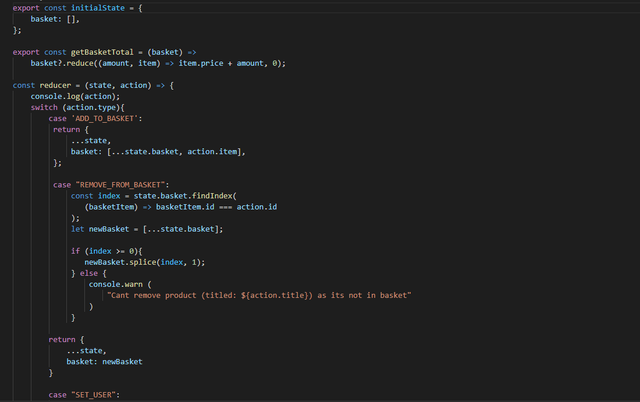Click 'let newBasket' declaration
Viewport: 640px width, 402px height.
[100, 229]
